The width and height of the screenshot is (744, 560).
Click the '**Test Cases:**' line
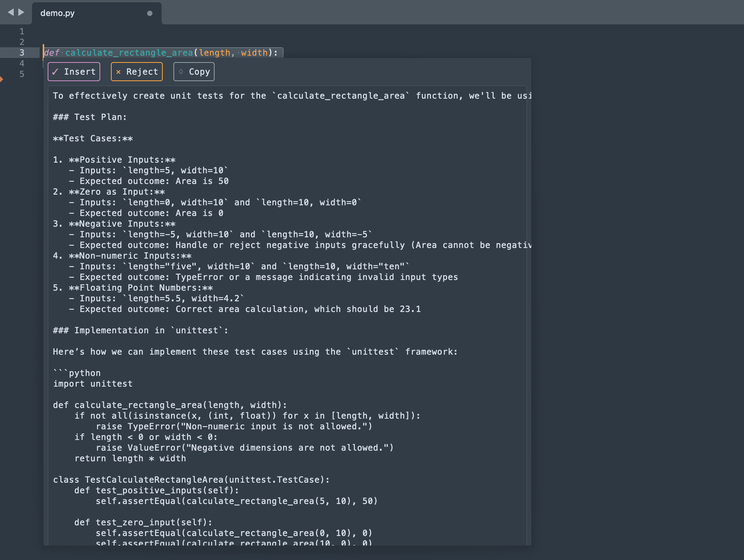(x=93, y=138)
